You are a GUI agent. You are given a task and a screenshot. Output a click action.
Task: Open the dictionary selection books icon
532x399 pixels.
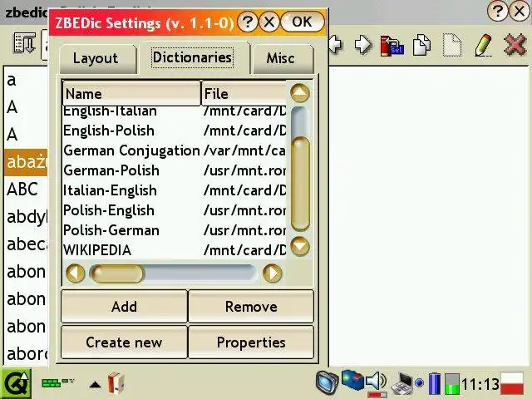[x=392, y=46]
